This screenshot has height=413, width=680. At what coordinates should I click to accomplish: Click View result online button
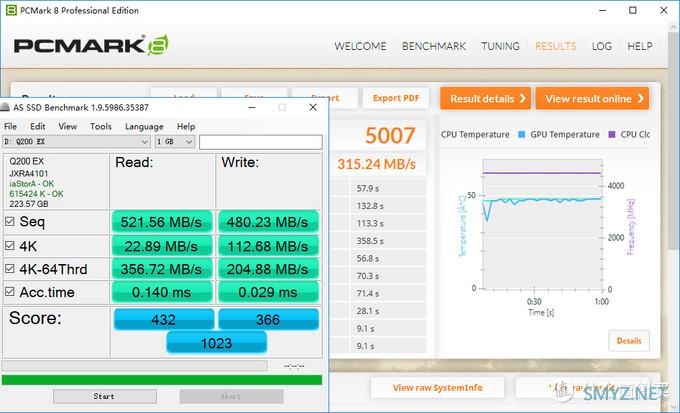[x=592, y=98]
